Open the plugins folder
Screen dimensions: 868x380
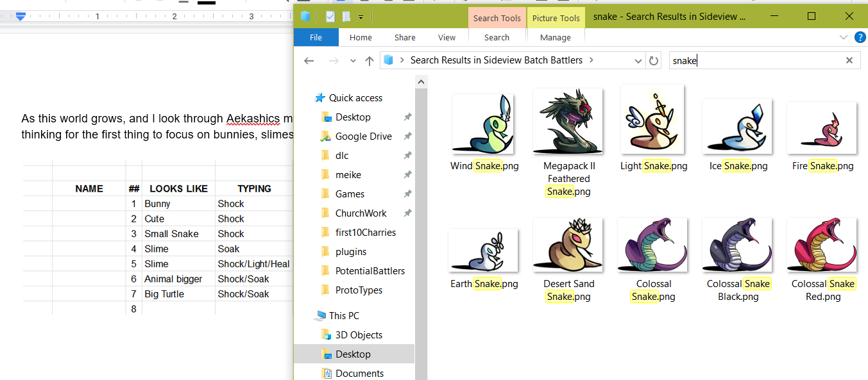tap(351, 252)
